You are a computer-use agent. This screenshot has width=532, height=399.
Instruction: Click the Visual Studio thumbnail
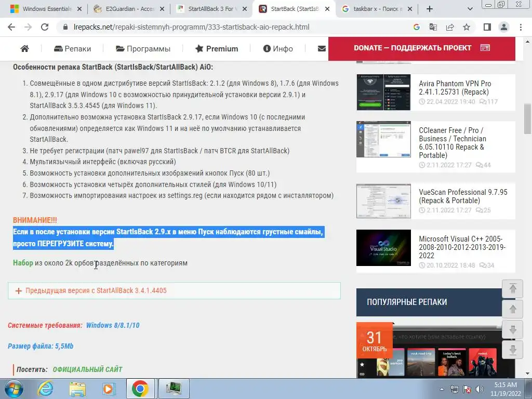click(x=383, y=248)
